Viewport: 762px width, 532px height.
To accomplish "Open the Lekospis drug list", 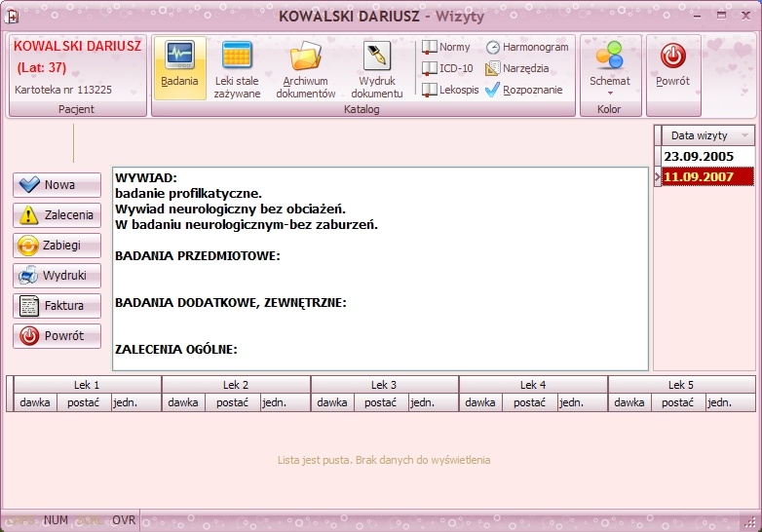I will tap(450, 90).
